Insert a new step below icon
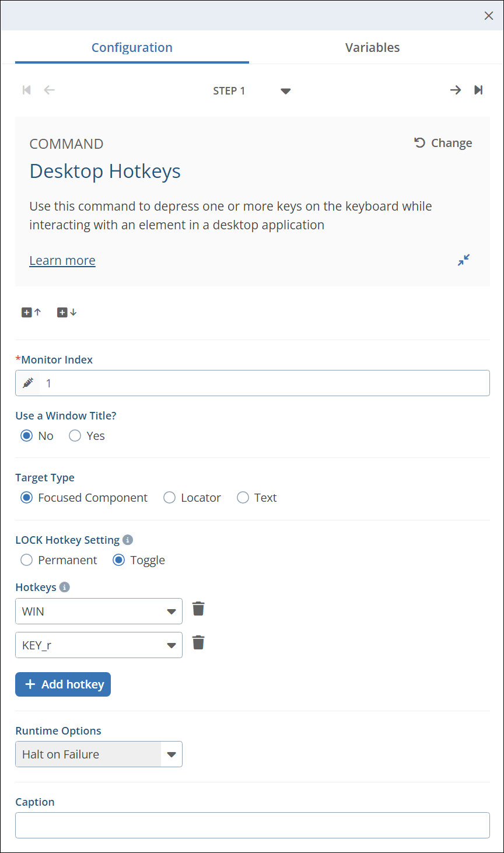This screenshot has width=504, height=853. coord(67,313)
